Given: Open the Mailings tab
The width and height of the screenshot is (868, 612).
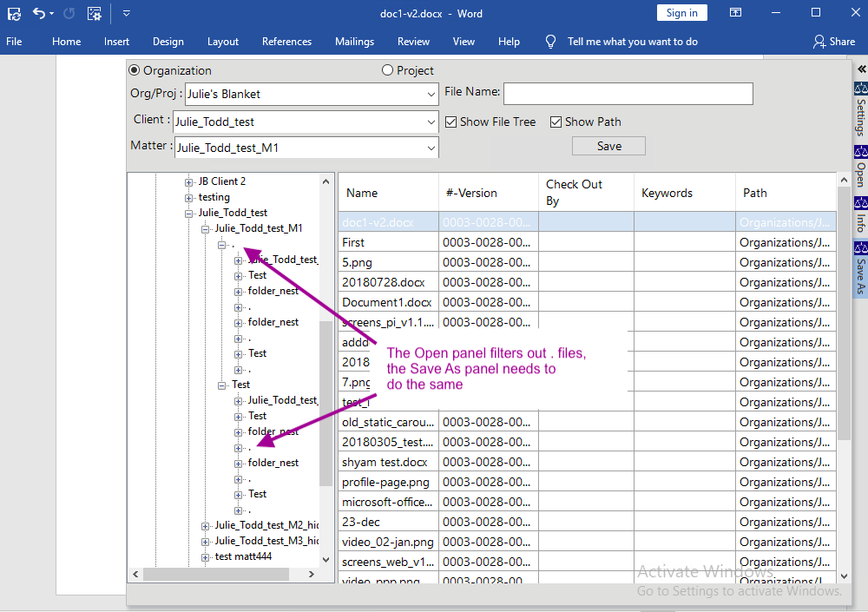Looking at the screenshot, I should 354,42.
